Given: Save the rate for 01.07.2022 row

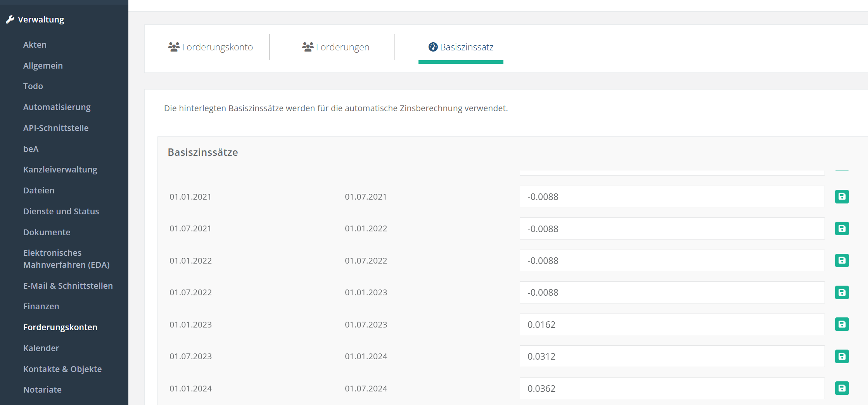Looking at the screenshot, I should [842, 293].
